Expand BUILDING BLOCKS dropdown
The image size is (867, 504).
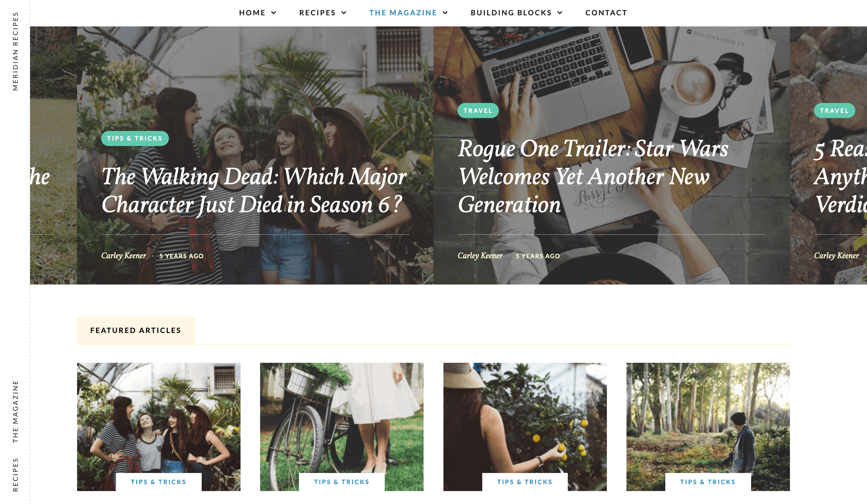[517, 13]
